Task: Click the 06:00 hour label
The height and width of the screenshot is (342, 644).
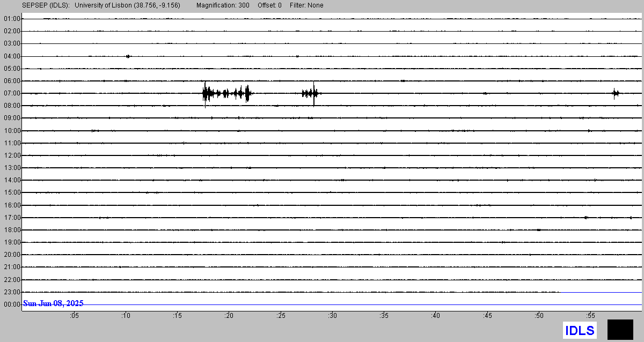Action: [x=12, y=81]
